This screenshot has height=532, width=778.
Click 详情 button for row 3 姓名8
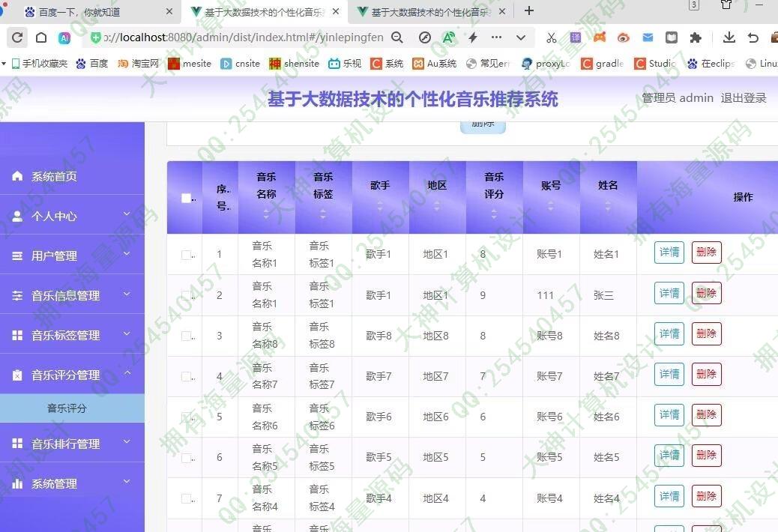[x=669, y=333]
